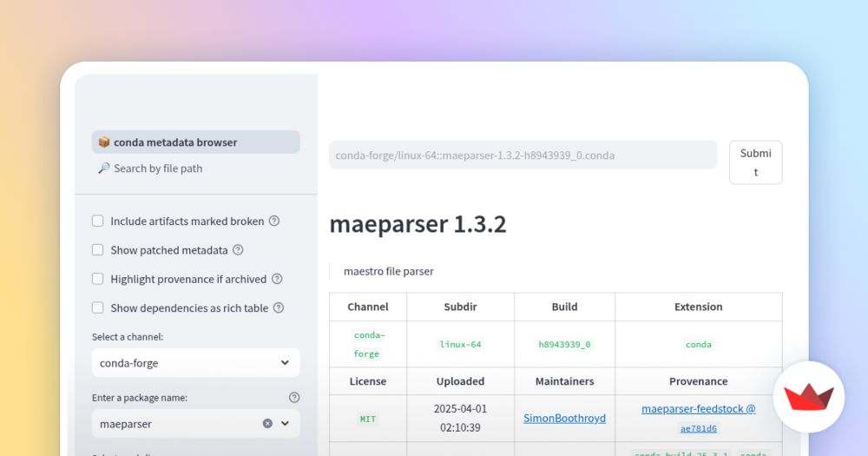Click the License header cell
Screen dimensions: 868x456
click(368, 381)
